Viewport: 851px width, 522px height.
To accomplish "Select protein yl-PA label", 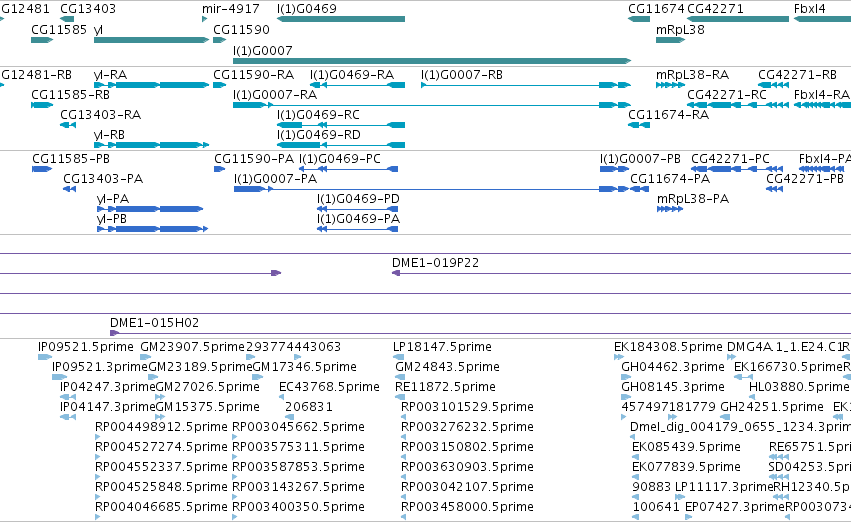I will [113, 199].
